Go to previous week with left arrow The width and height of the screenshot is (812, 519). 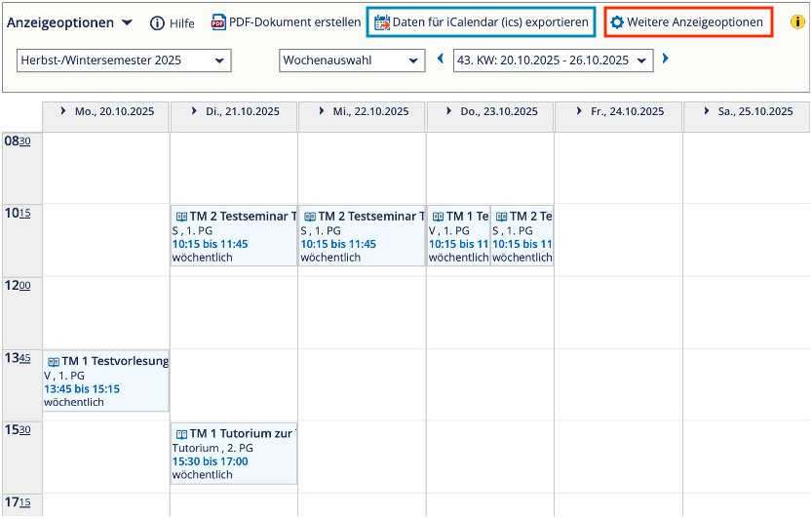[x=441, y=59]
